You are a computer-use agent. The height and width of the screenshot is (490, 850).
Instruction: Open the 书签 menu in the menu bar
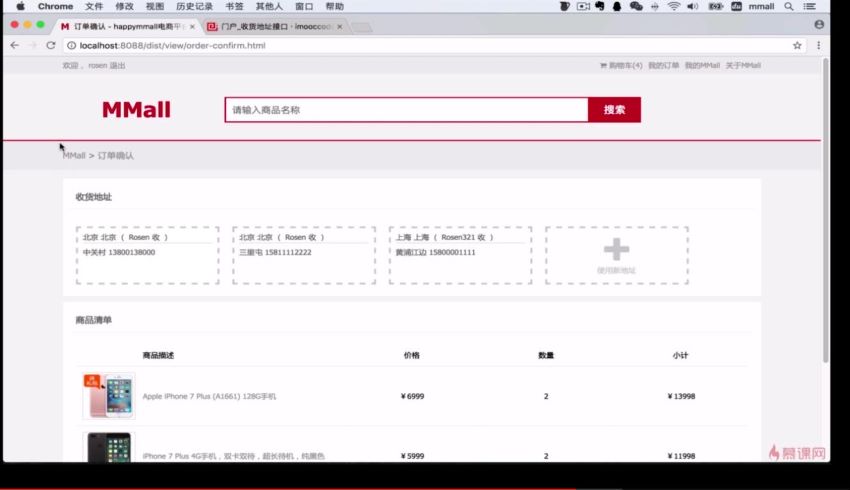pos(234,6)
